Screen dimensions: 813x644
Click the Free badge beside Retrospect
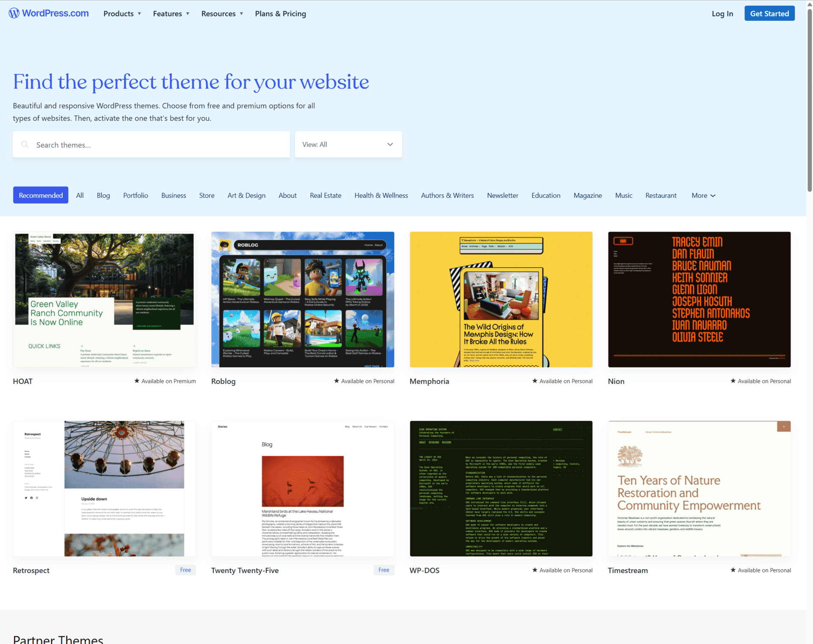(x=185, y=570)
